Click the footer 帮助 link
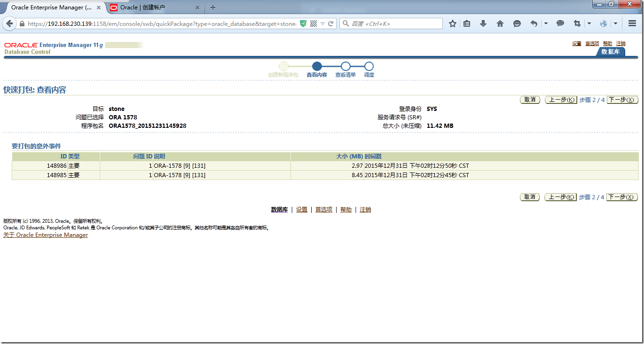 [346, 210]
